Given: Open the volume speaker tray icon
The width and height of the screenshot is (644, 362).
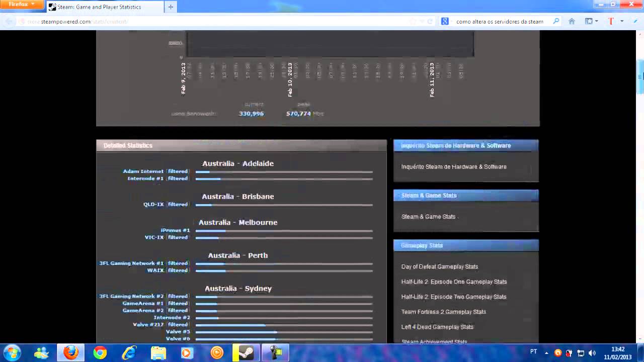Looking at the screenshot, I should [x=592, y=353].
